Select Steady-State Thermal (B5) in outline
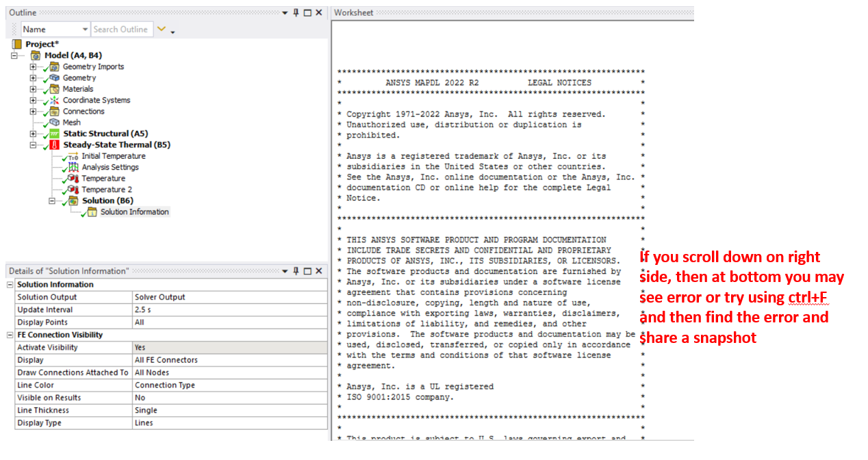The width and height of the screenshot is (868, 460). [117, 145]
